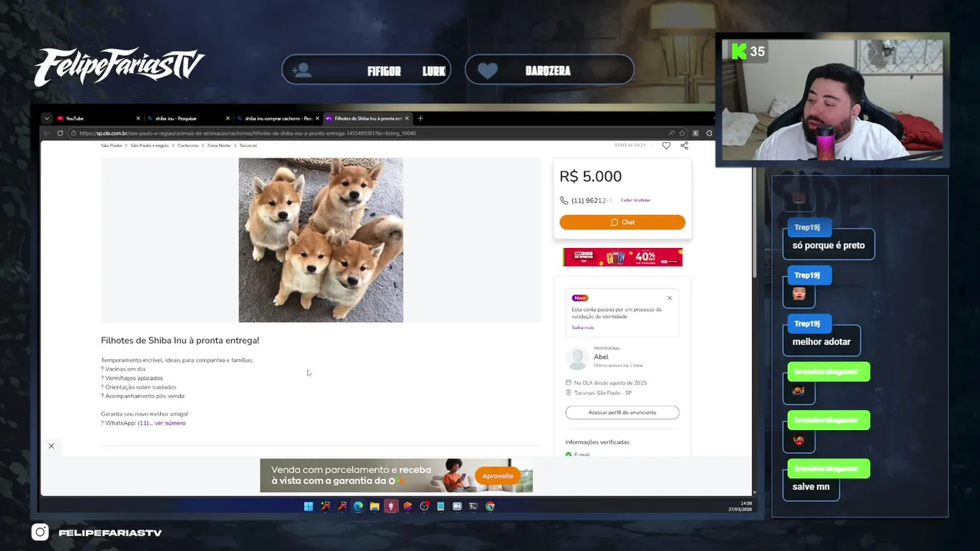Close the bottom ad banner with the X

pyautogui.click(x=51, y=446)
